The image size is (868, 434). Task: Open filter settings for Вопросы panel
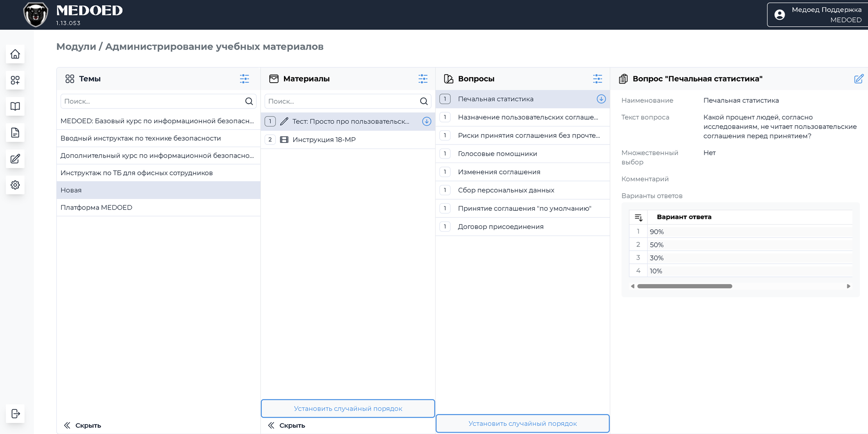click(x=597, y=79)
